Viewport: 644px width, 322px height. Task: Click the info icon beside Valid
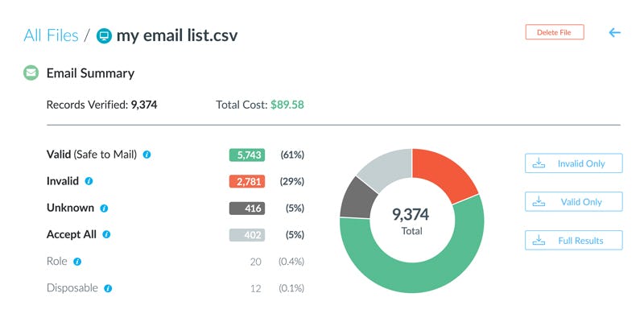tap(147, 155)
